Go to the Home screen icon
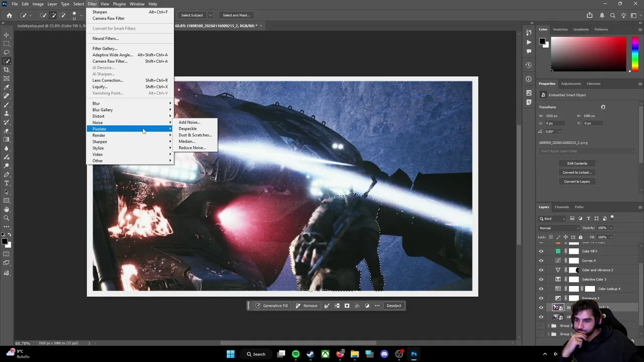644x362 pixels. (x=9, y=15)
